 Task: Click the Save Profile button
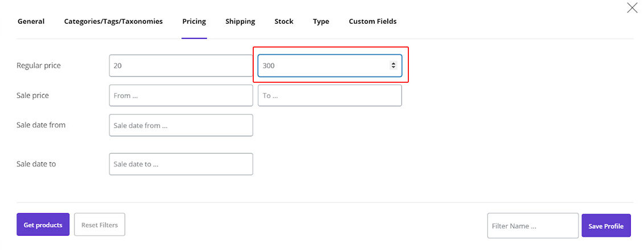pyautogui.click(x=605, y=226)
